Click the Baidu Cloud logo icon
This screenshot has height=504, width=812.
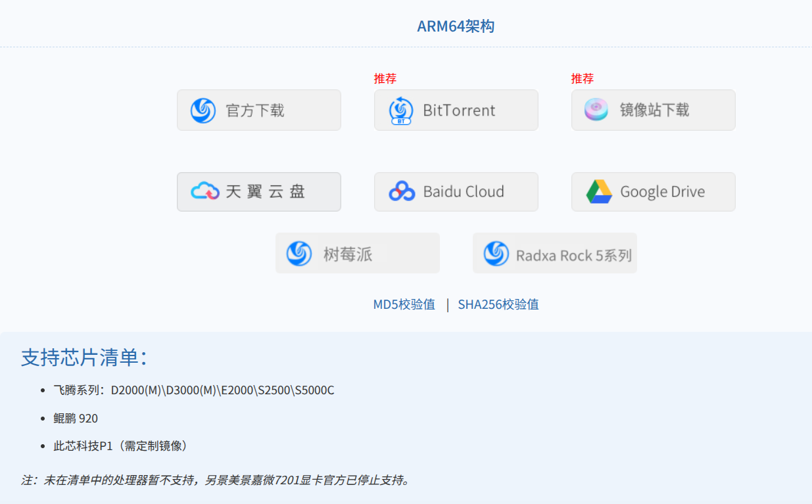coord(402,191)
